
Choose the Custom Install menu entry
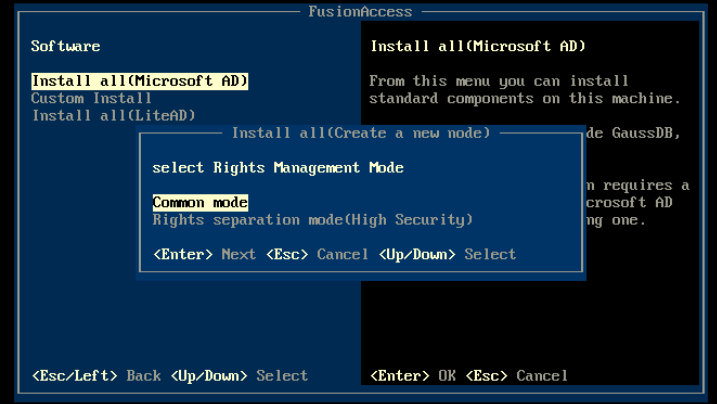92,98
